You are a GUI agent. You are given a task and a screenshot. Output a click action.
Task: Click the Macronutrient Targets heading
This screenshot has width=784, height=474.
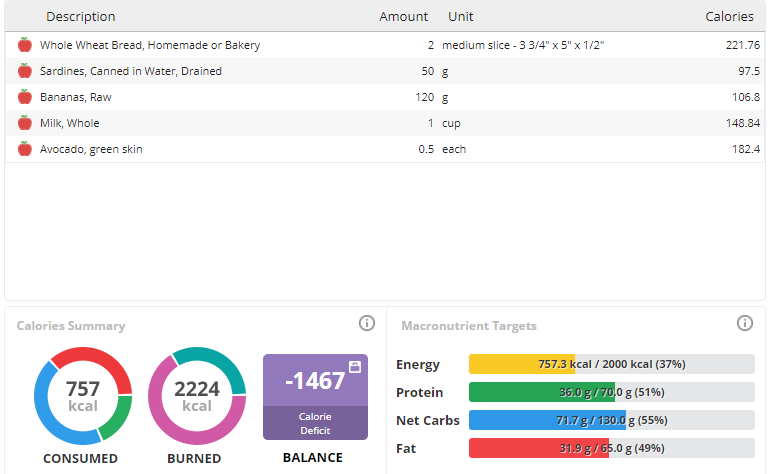click(469, 326)
